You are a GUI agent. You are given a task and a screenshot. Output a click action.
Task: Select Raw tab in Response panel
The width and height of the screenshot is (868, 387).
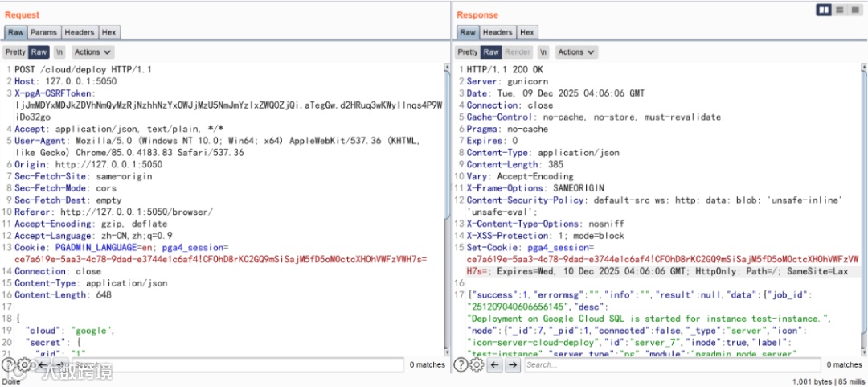tap(467, 33)
